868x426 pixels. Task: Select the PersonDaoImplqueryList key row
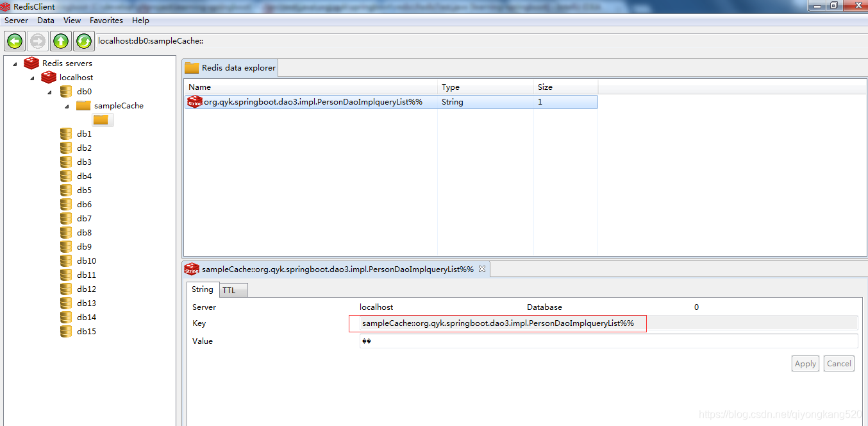[391, 101]
